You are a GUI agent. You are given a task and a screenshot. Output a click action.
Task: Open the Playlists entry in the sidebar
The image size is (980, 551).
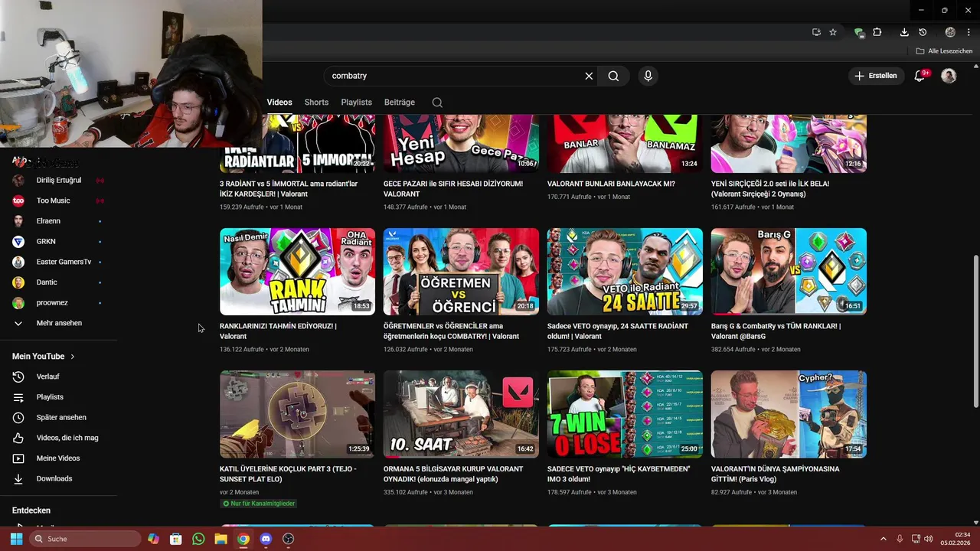50,397
